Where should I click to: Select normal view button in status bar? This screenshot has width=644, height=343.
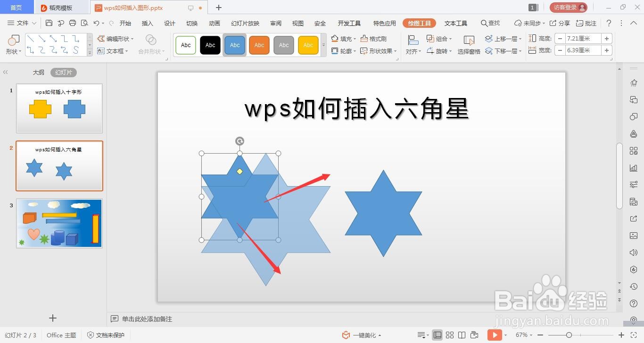[x=438, y=335]
